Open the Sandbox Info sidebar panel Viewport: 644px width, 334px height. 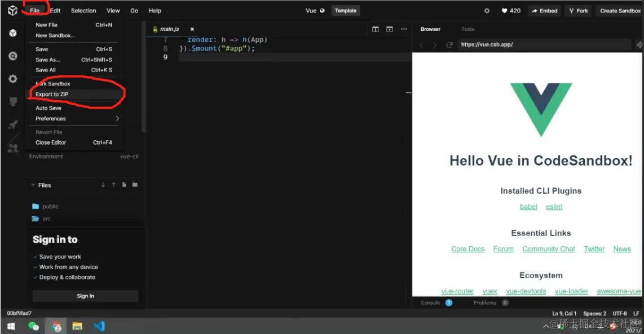[x=13, y=33]
